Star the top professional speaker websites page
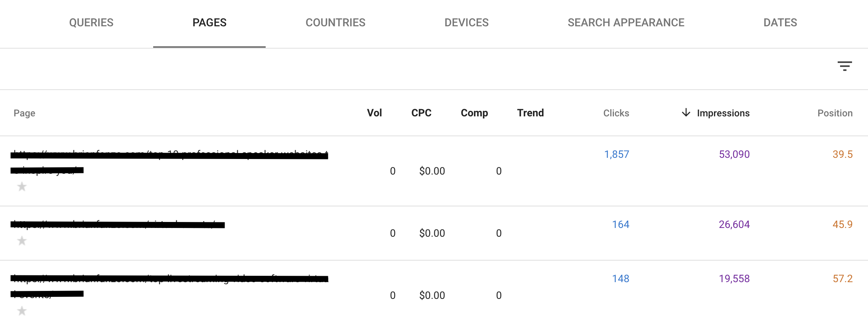The image size is (868, 322). point(22,186)
